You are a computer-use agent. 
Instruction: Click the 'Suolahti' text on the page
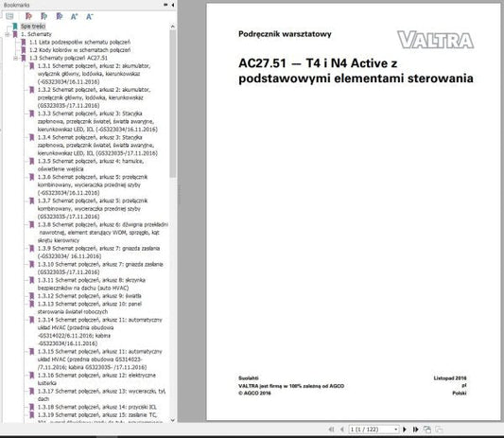point(249,377)
